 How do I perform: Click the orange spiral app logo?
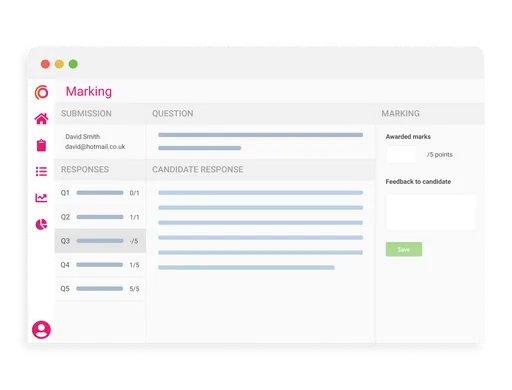coord(41,92)
